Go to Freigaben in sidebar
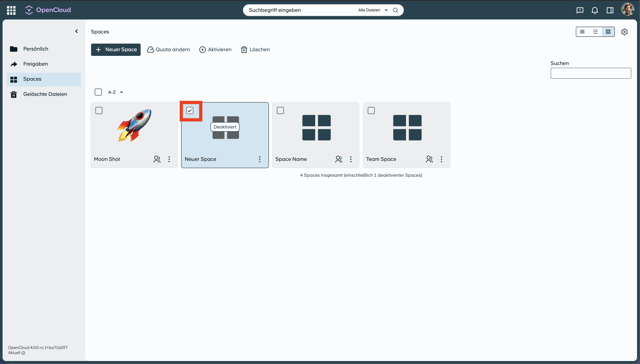This screenshot has height=364, width=640. click(36, 64)
